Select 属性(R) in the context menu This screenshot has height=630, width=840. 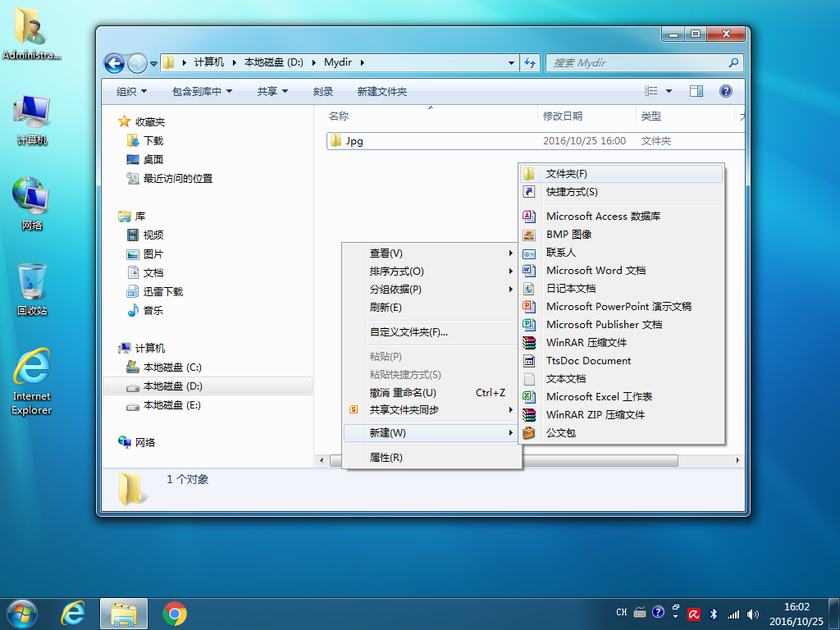tap(431, 458)
